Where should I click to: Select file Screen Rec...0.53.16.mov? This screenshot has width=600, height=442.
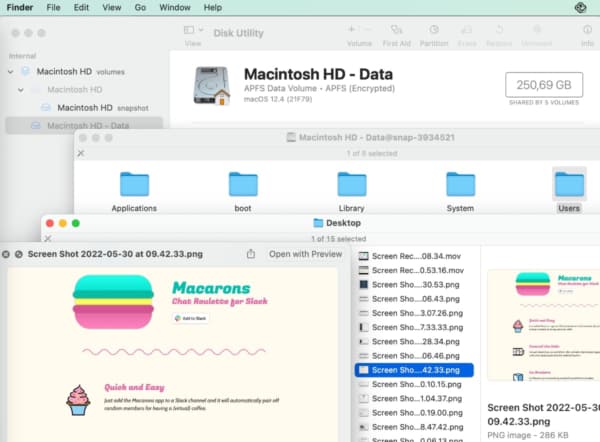(414, 270)
